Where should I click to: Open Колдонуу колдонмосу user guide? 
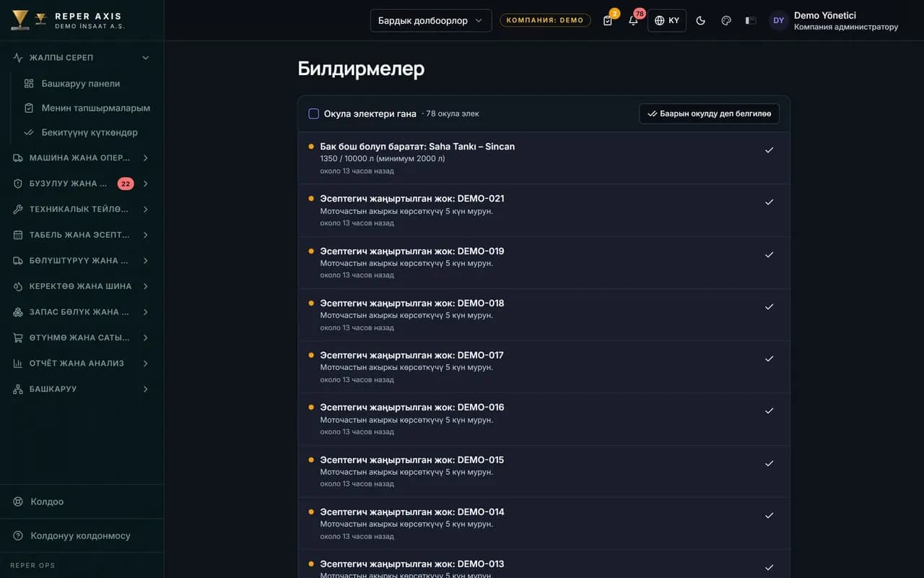[x=82, y=535]
